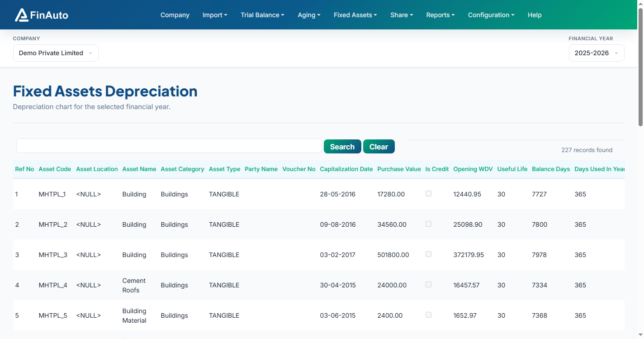This screenshot has width=644, height=339.
Task: Focus the asset search input field
Action: click(x=169, y=146)
